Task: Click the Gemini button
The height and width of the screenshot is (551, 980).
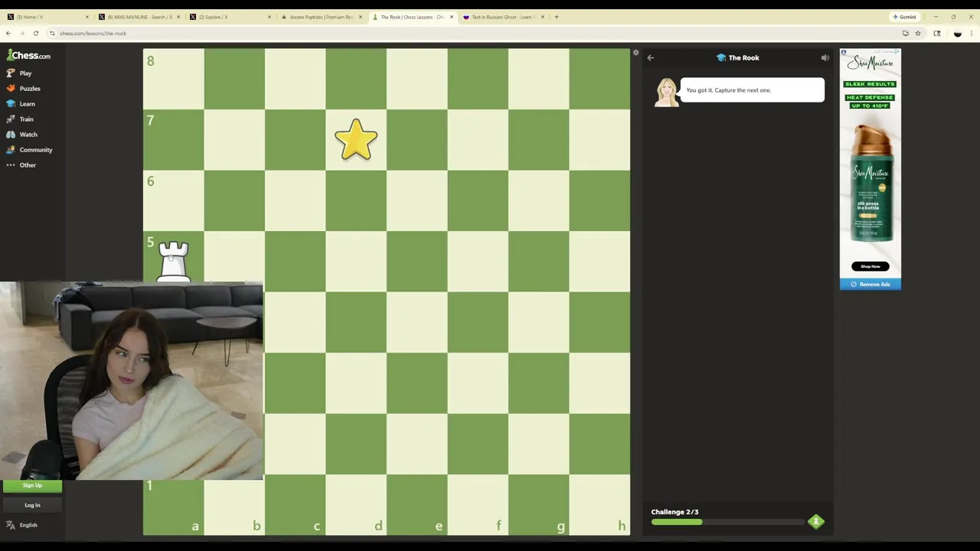Action: tap(904, 17)
